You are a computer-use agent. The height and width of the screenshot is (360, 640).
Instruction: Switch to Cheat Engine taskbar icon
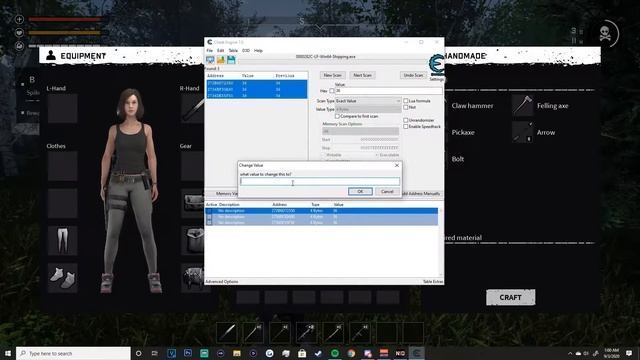point(417,353)
